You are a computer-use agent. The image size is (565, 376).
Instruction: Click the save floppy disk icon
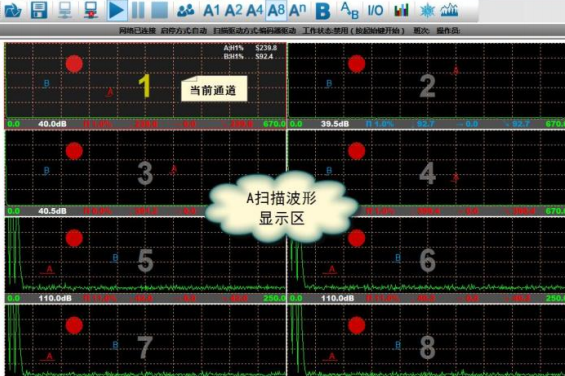[39, 10]
